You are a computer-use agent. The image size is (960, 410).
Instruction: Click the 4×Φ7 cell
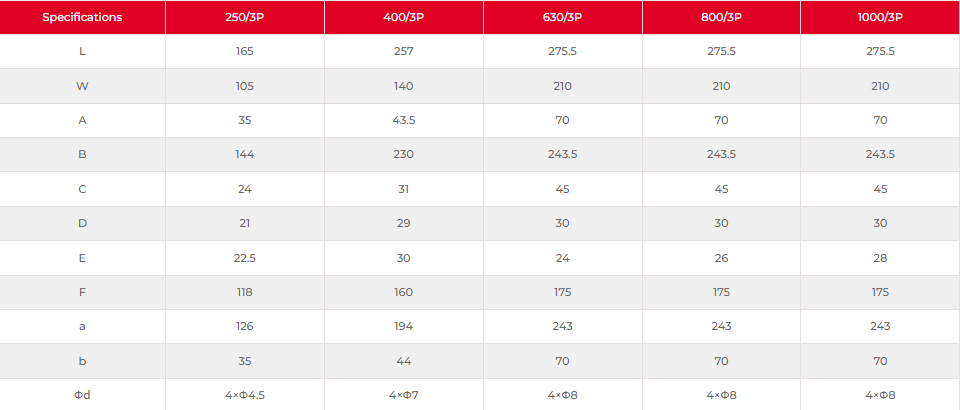pyautogui.click(x=403, y=395)
